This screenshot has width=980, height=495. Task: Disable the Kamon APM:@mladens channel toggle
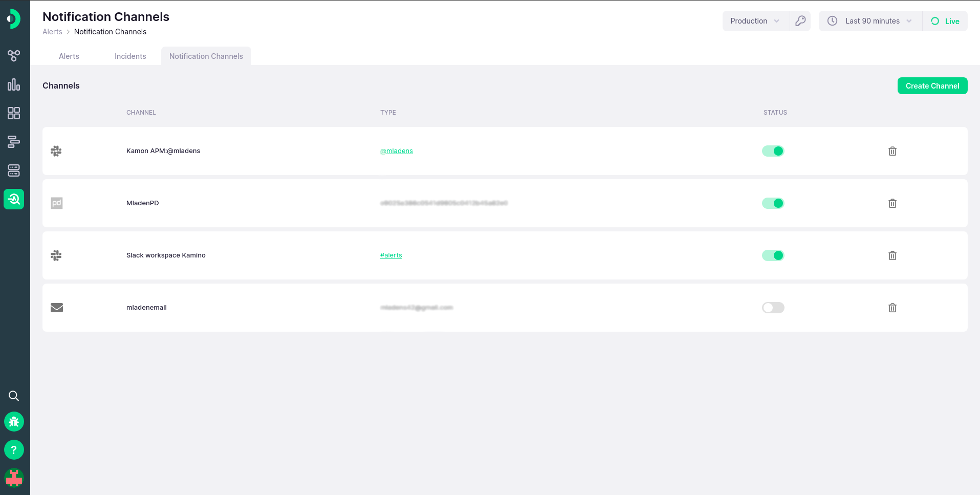(773, 151)
